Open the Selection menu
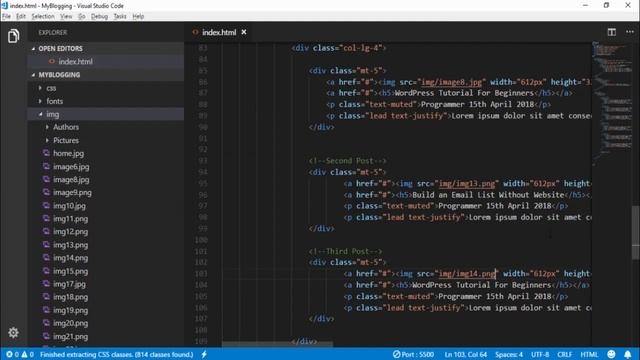 click(43, 16)
